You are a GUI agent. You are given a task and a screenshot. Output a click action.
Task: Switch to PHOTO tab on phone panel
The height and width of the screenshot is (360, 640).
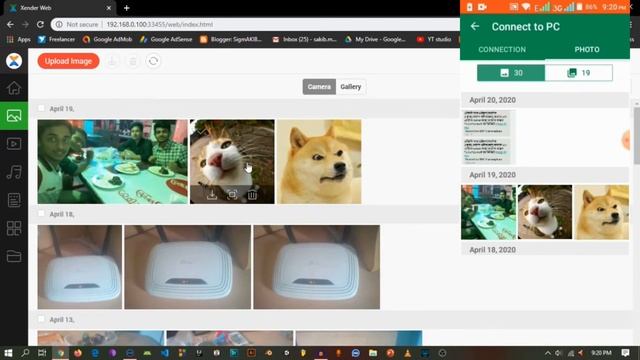click(587, 49)
